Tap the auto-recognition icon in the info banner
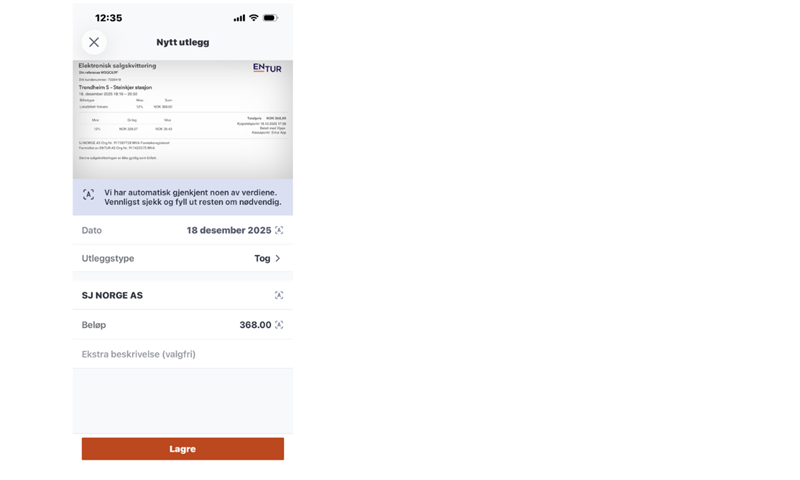 point(88,195)
